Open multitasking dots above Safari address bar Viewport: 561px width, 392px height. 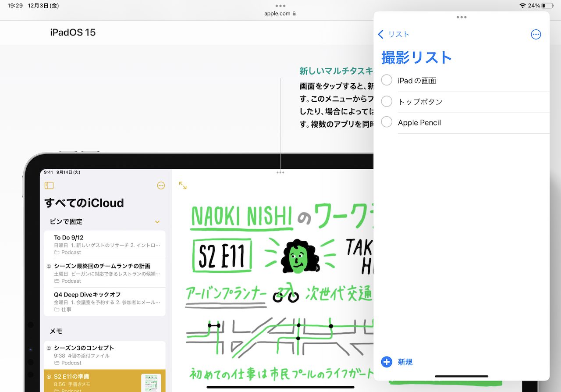280,6
